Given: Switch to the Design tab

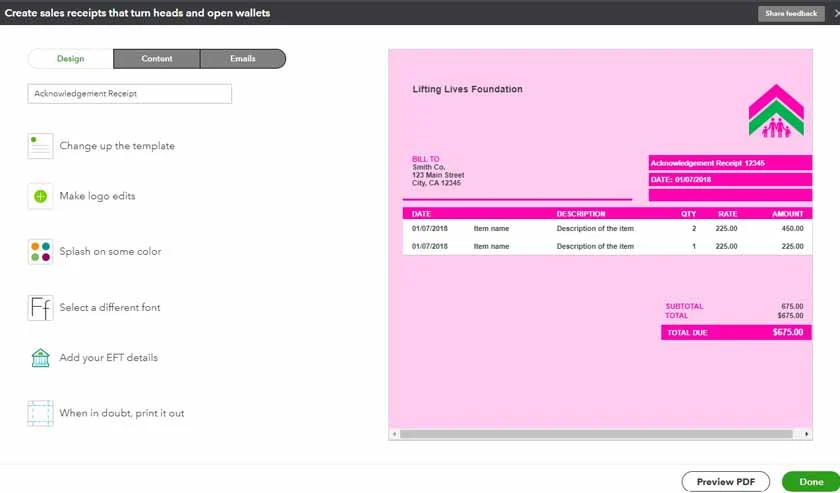Looking at the screenshot, I should coord(71,59).
